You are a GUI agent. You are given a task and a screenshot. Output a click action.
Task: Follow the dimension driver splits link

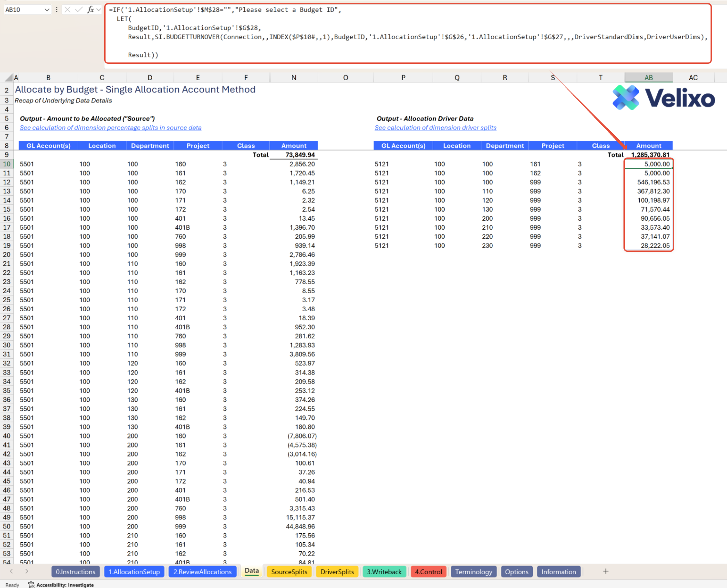[x=435, y=128]
